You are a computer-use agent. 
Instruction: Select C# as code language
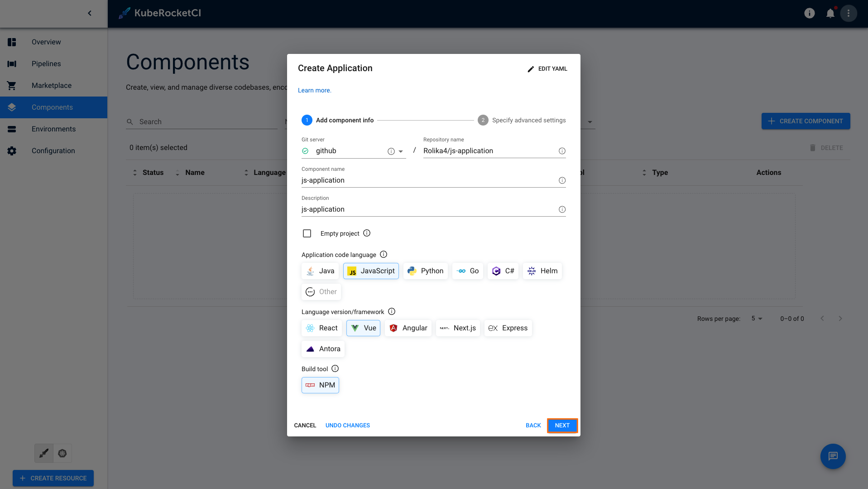[503, 271]
